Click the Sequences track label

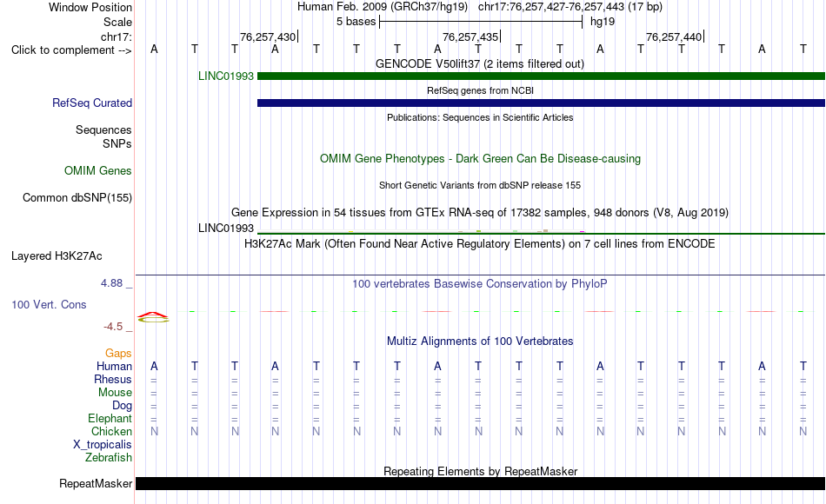(103, 129)
